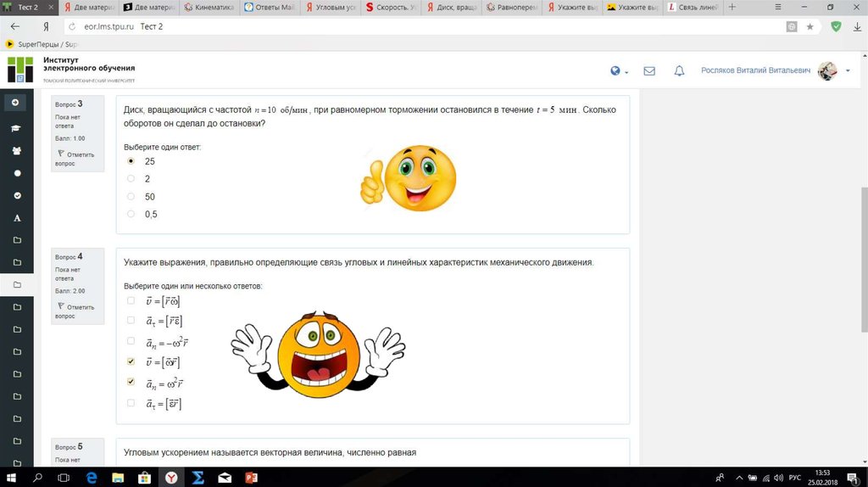Open the Windows action center icon
The height and width of the screenshot is (487, 868).
(853, 478)
